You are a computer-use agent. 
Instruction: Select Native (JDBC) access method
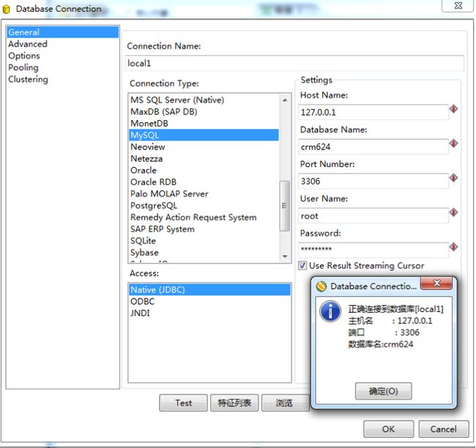(x=209, y=290)
